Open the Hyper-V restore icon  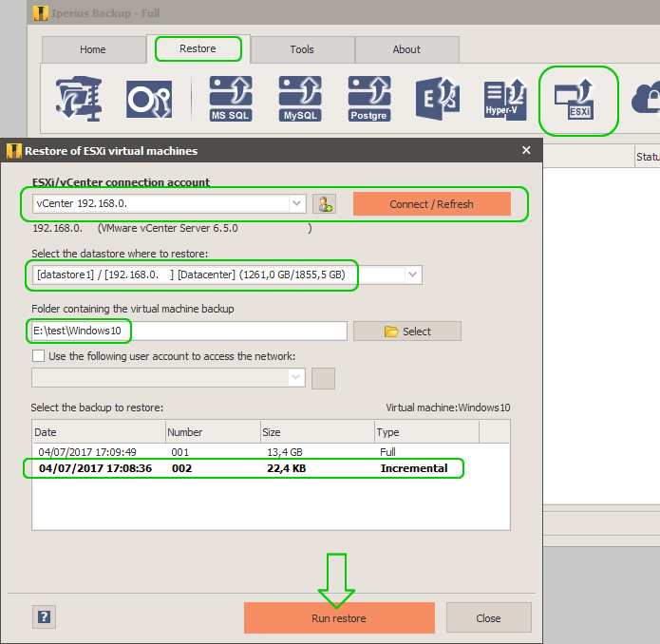click(505, 99)
